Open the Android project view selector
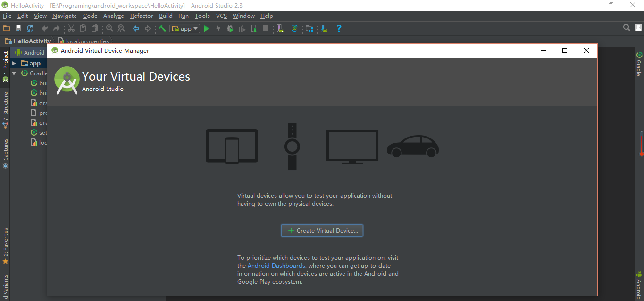The height and width of the screenshot is (301, 644). click(x=30, y=52)
